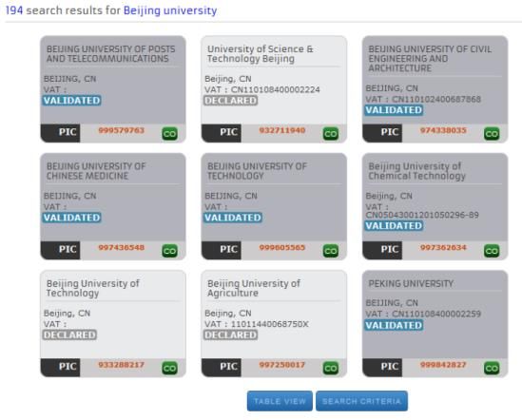Click CO icon on Peking University card

(x=492, y=368)
